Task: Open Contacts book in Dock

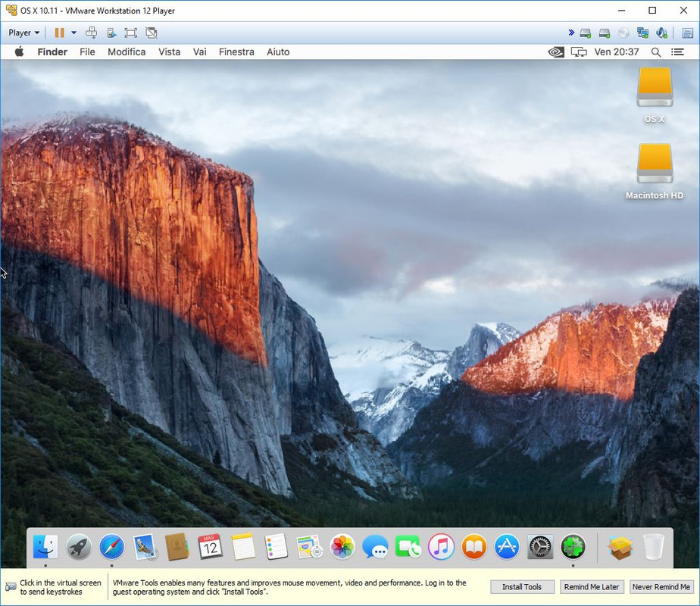Action: (x=177, y=546)
